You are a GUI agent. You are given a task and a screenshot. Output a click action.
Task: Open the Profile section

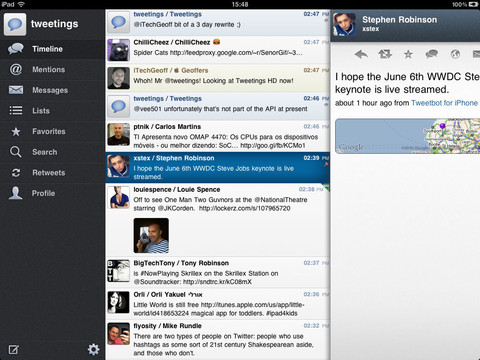pyautogui.click(x=52, y=193)
